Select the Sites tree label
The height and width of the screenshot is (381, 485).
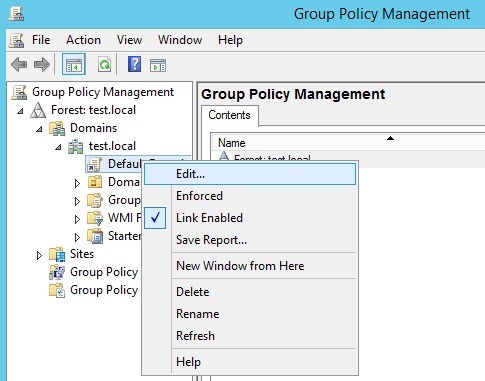pos(82,254)
